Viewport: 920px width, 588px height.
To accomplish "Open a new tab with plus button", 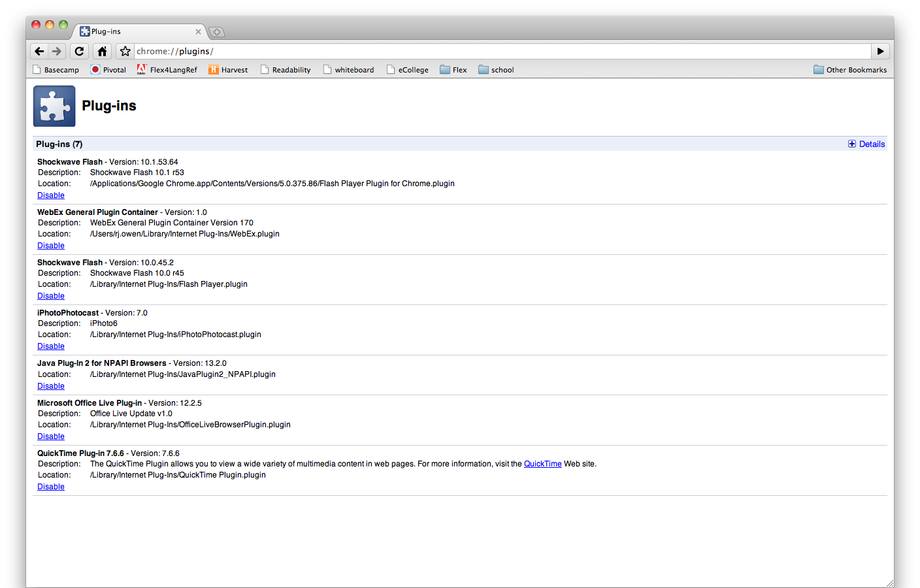I will click(x=217, y=32).
